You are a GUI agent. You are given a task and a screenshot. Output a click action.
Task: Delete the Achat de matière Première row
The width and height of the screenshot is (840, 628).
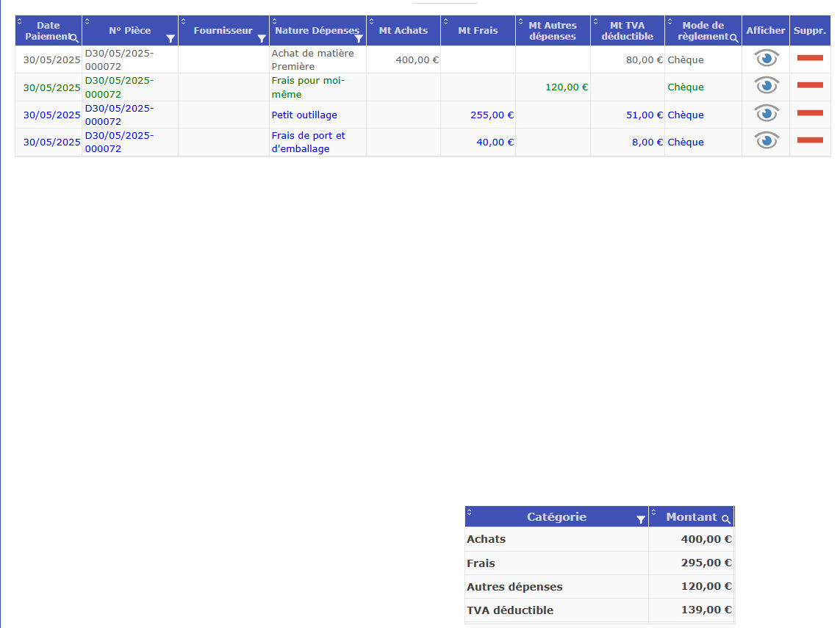(x=810, y=58)
